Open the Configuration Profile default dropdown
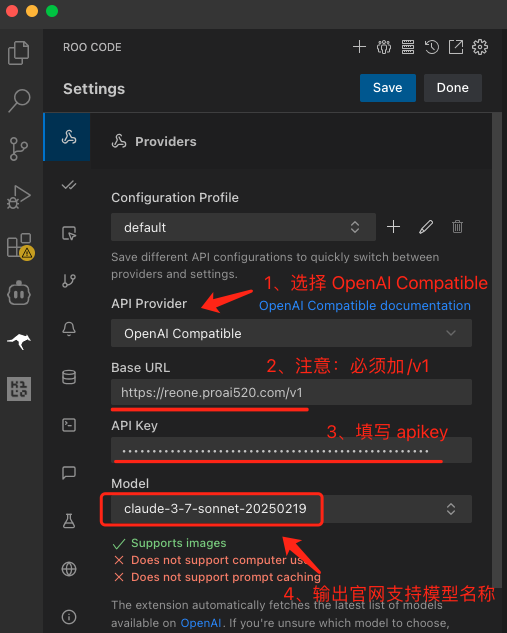Screen dimensions: 507x633 (x=243, y=227)
